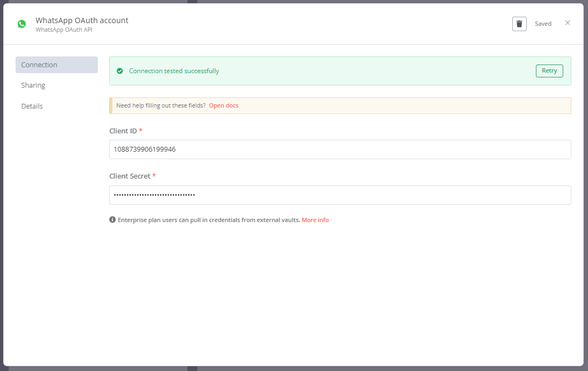The width and height of the screenshot is (588, 371).
Task: Switch to the Connection tab
Action: [x=56, y=65]
